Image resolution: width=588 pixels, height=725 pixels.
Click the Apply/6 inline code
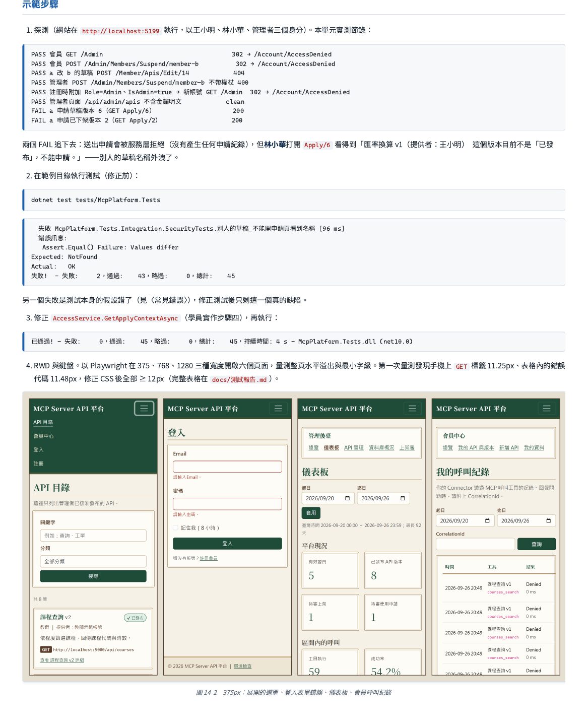click(317, 145)
